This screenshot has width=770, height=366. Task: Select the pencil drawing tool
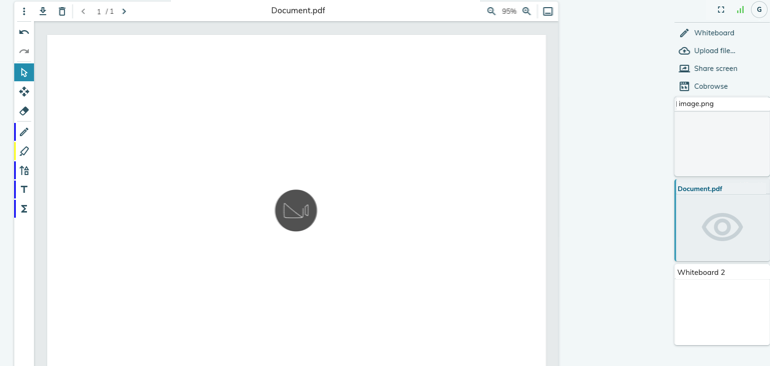(x=24, y=132)
